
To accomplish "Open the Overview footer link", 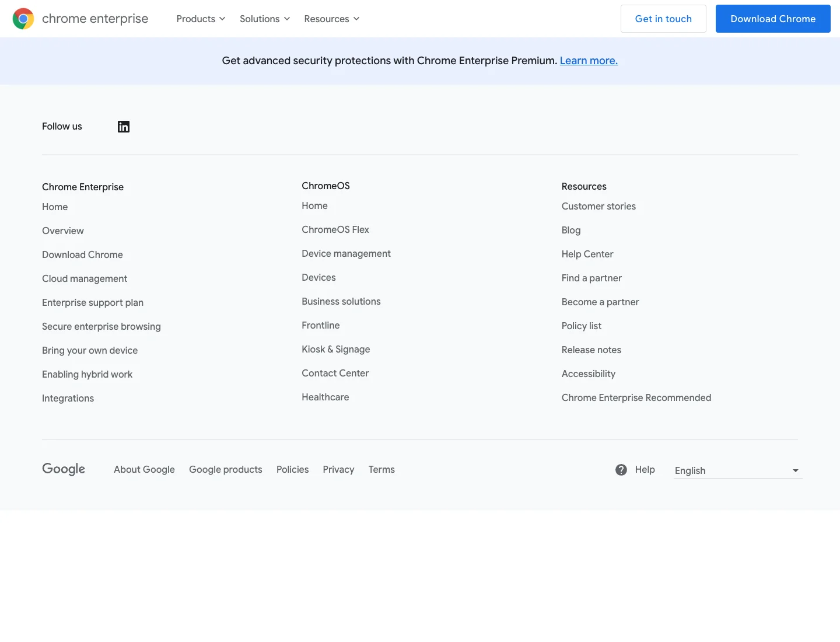I will click(x=63, y=231).
